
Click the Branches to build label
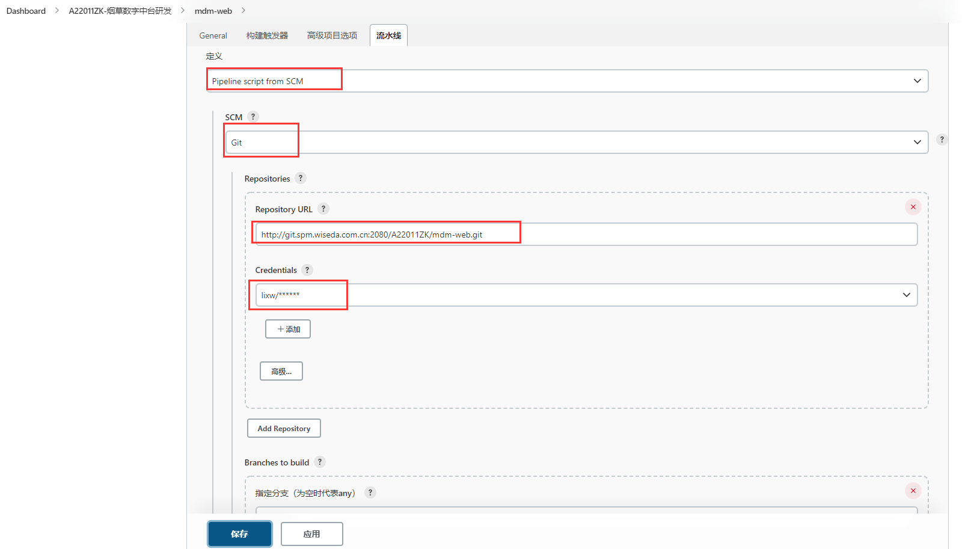pyautogui.click(x=277, y=462)
